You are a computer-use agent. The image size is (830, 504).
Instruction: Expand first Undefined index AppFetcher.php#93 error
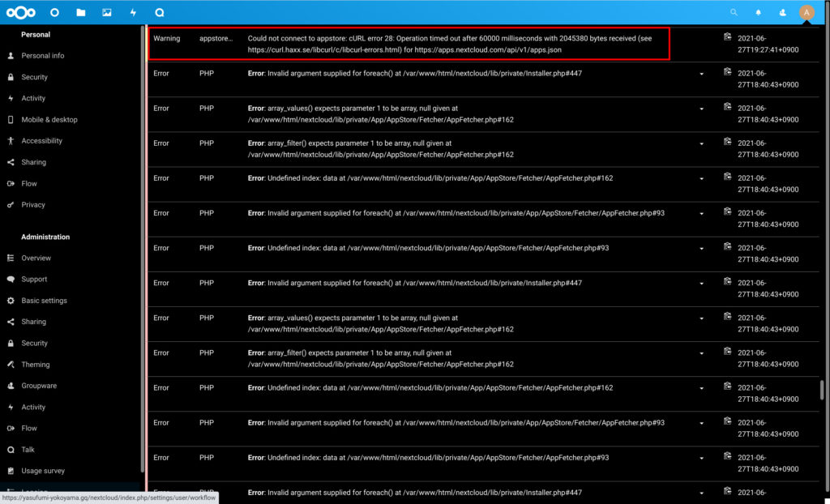[702, 248]
